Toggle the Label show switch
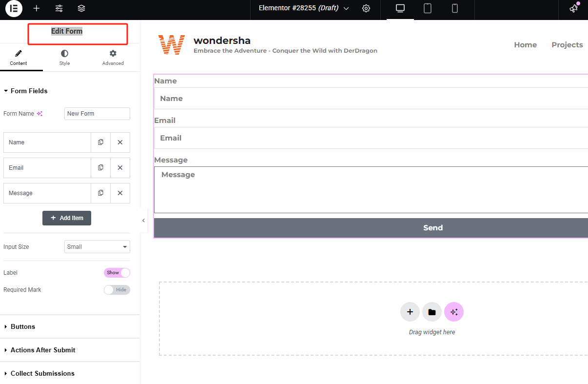This screenshot has height=384, width=588. (117, 273)
